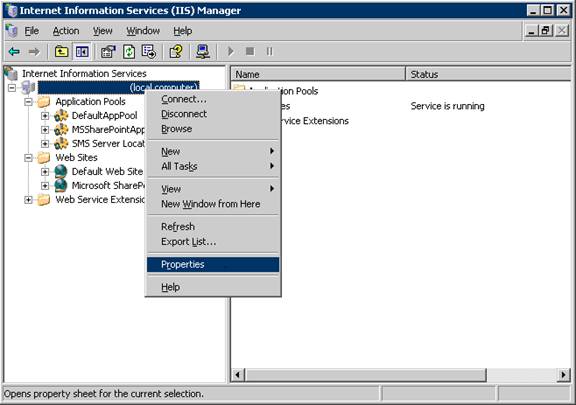Open the All Tasks submenu
The width and height of the screenshot is (576, 405).
(213, 166)
